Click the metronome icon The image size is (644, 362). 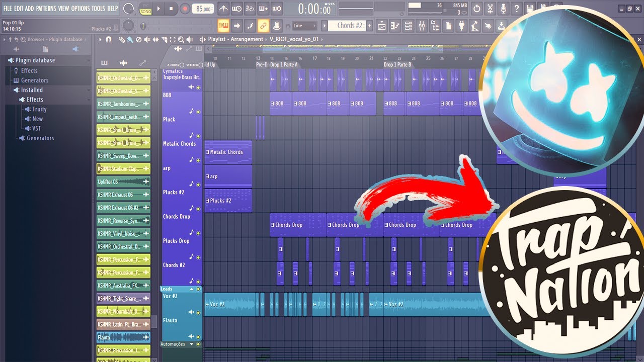click(x=224, y=9)
